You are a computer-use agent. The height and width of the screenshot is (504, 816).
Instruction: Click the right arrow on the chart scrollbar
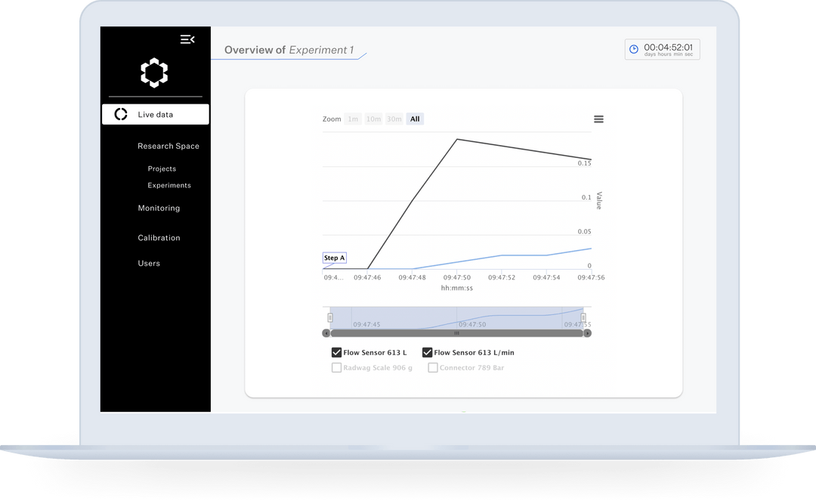click(x=587, y=332)
